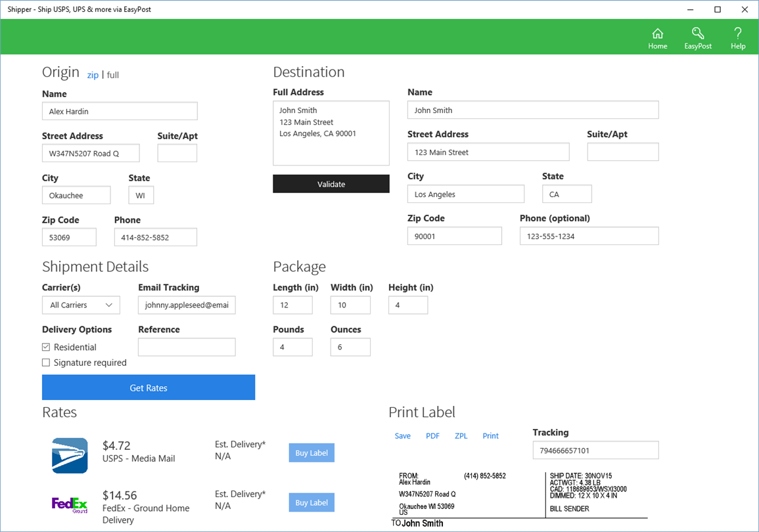Export the label as ZPL
The image size is (759, 532).
click(461, 435)
